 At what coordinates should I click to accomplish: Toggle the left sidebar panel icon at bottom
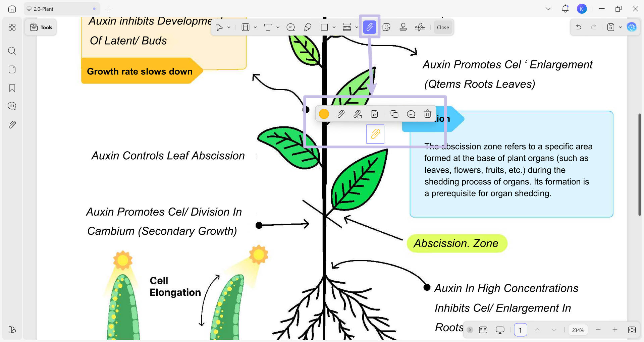(12, 330)
